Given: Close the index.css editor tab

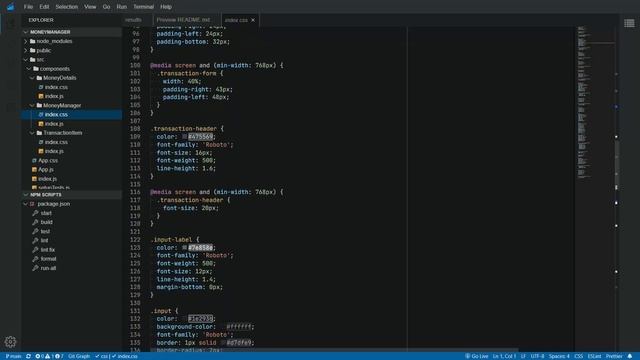Looking at the screenshot, I should 253,20.
